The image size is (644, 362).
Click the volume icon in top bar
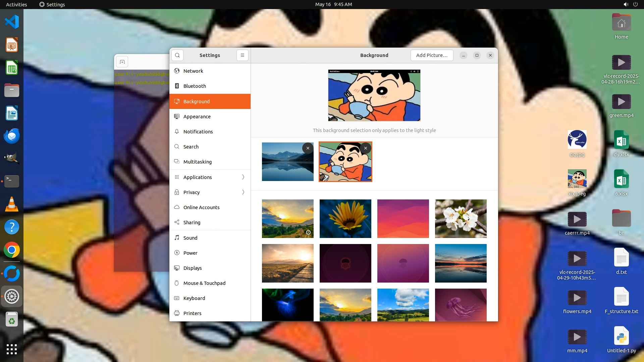[x=626, y=4]
